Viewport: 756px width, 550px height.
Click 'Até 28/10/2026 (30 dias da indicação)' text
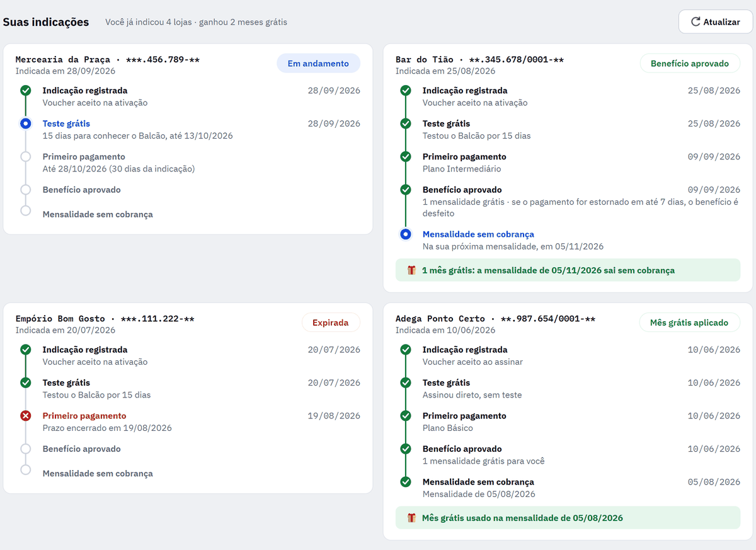[119, 169]
